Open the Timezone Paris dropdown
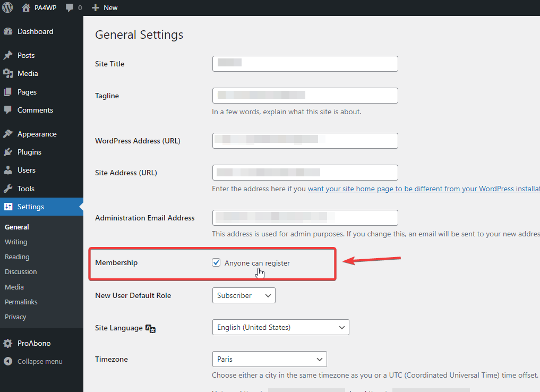 (x=270, y=359)
